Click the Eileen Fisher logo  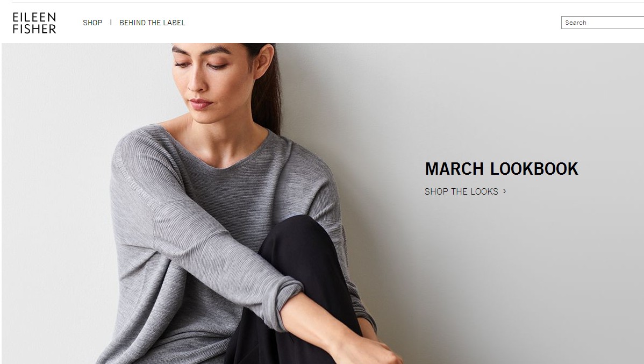click(x=34, y=23)
